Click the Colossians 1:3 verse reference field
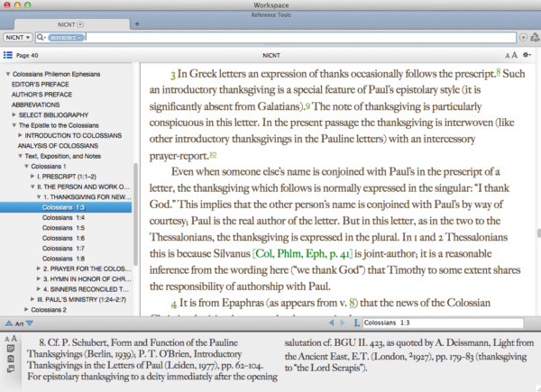This screenshot has width=541, height=392. [x=433, y=322]
